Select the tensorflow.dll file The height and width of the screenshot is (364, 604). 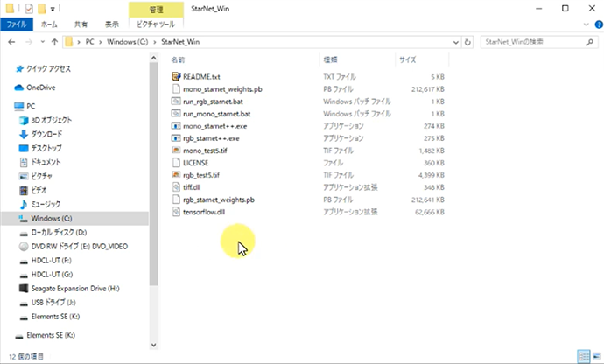(203, 211)
